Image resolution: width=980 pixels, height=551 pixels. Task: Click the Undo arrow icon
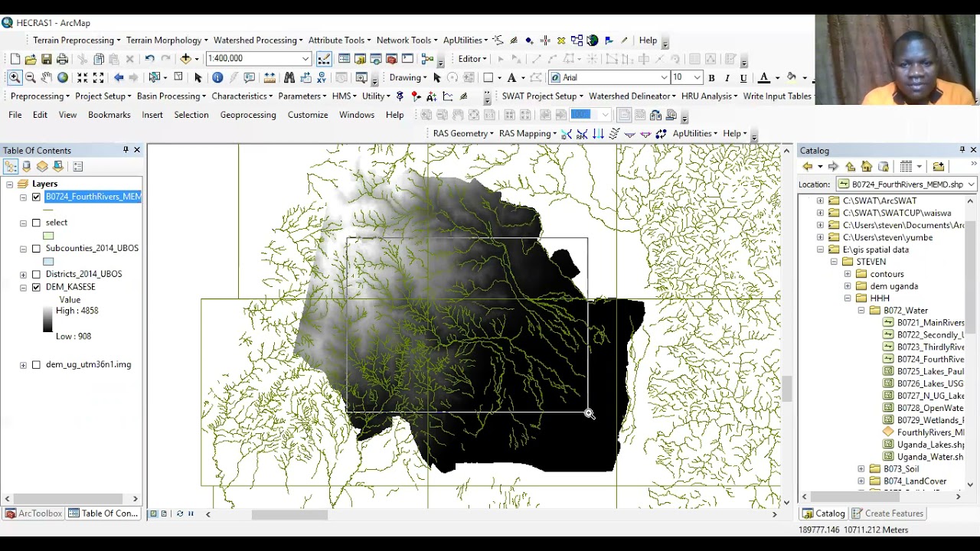150,59
